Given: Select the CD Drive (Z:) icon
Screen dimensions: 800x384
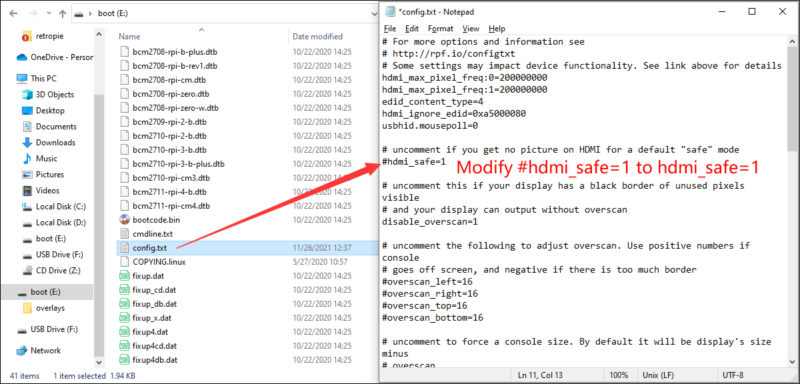Looking at the screenshot, I should 28,270.
